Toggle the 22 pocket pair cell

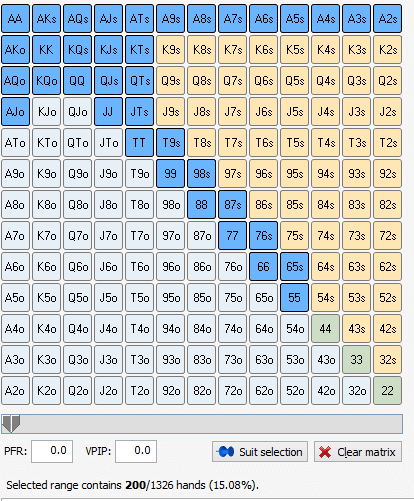click(387, 391)
